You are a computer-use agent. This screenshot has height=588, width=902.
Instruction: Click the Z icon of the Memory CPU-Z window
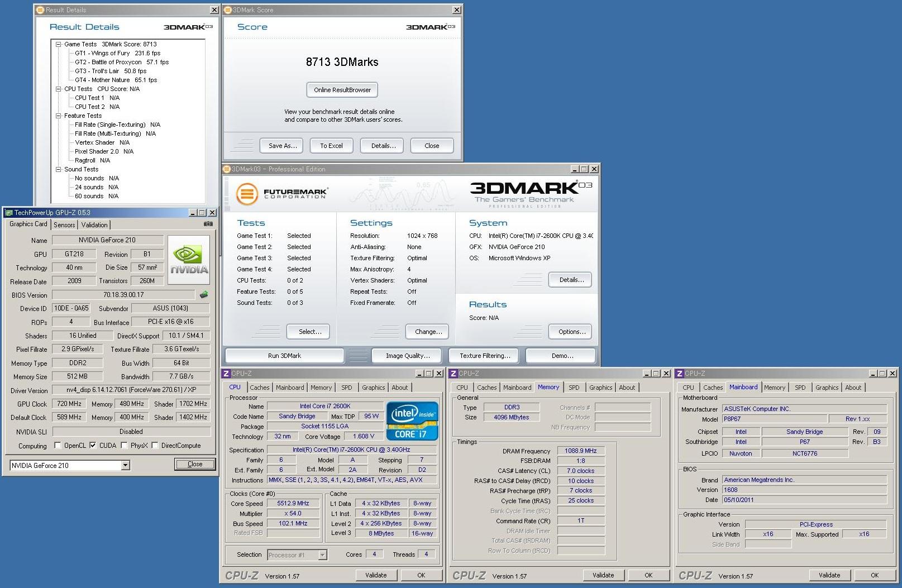(x=454, y=374)
